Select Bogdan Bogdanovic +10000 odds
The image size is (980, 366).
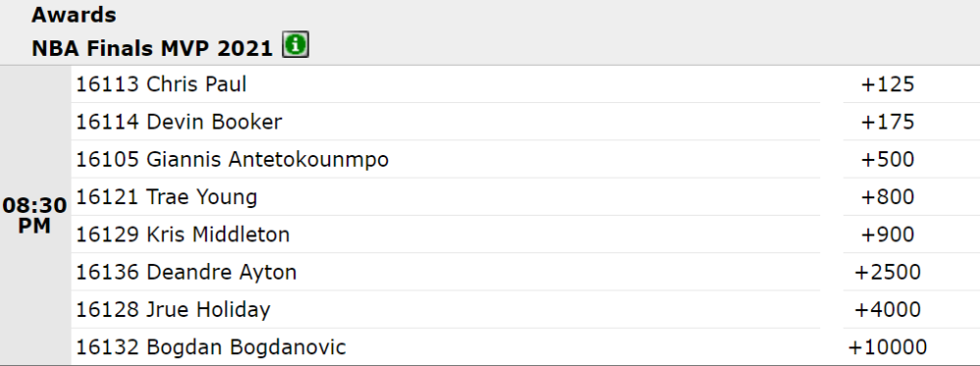888,347
